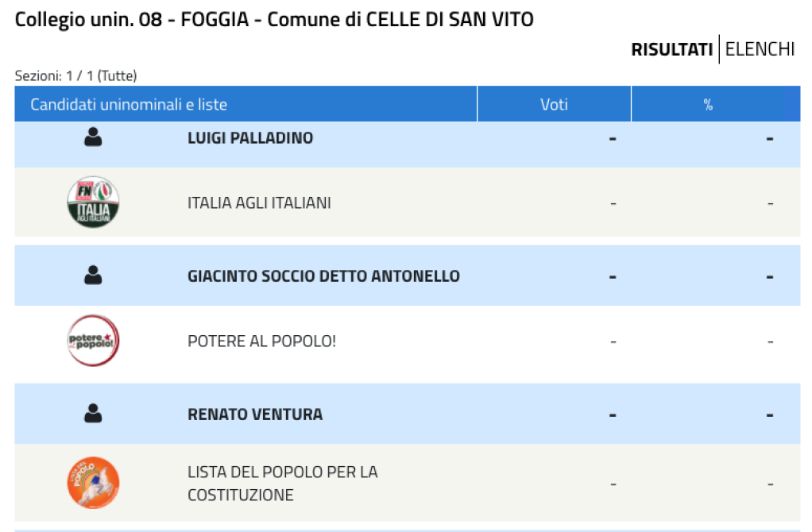This screenshot has width=812, height=532.
Task: Select candidate name LUIGI PALLADINO
Action: [x=250, y=138]
